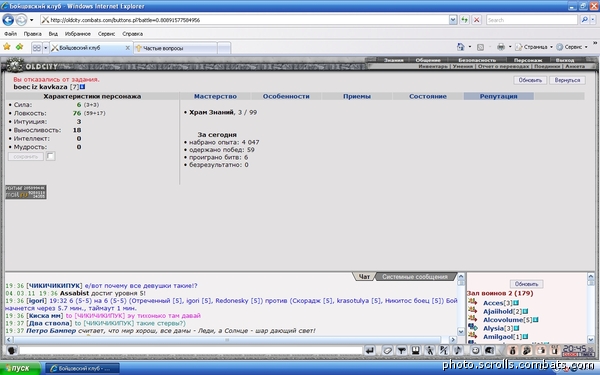Click Add to Favorites star-plus icon
Viewport: 600px width, 375px height.
pyautogui.click(x=19, y=47)
